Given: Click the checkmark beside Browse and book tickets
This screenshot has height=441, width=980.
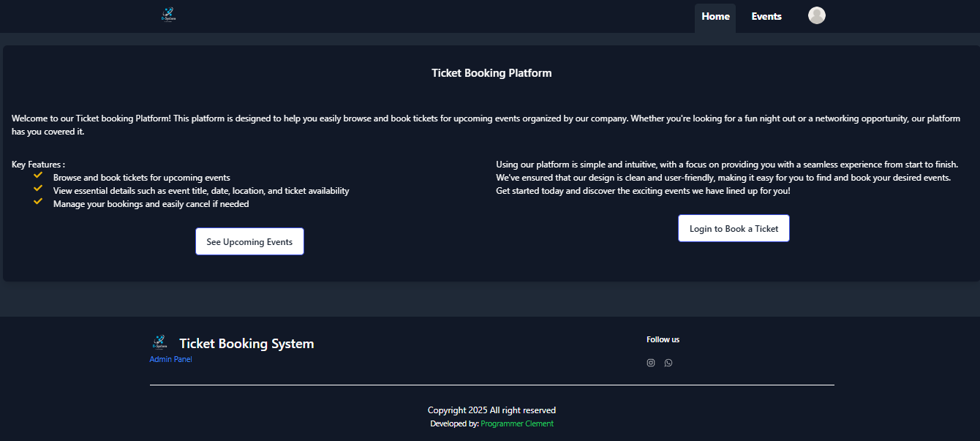Looking at the screenshot, I should 38,176.
